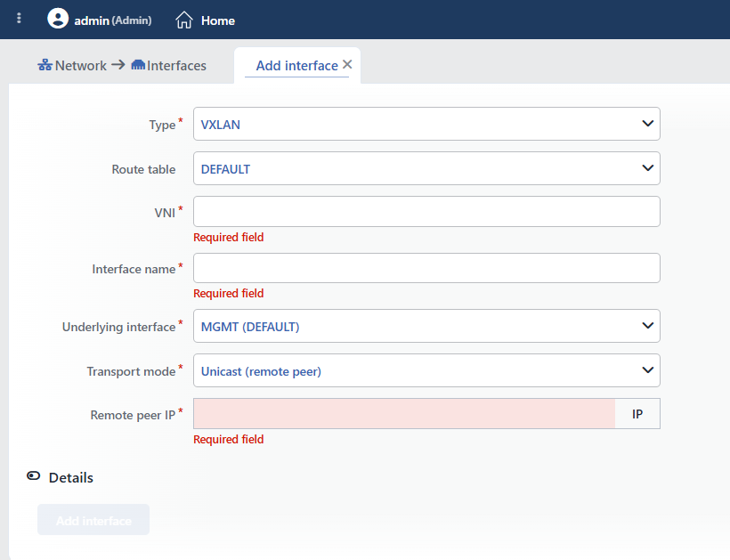This screenshot has height=560, width=730.
Task: Focus the VNI input field
Action: point(426,211)
